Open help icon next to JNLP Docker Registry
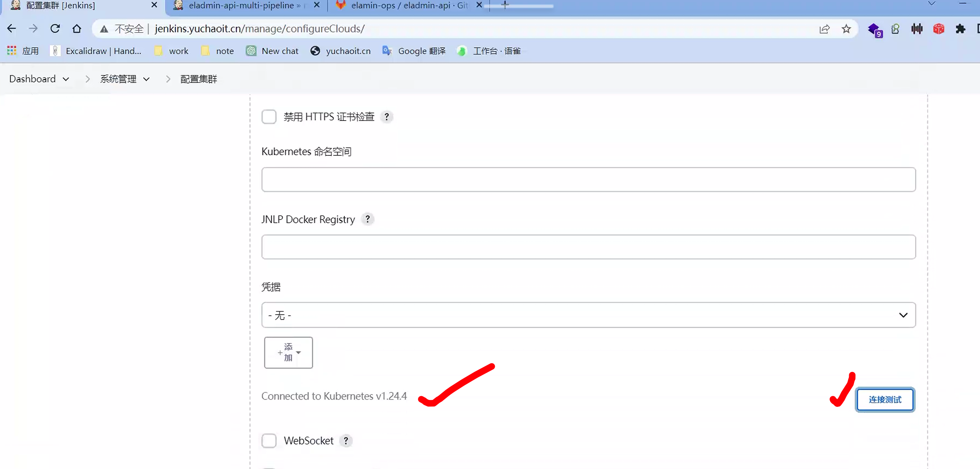Image resolution: width=980 pixels, height=469 pixels. coord(367,219)
